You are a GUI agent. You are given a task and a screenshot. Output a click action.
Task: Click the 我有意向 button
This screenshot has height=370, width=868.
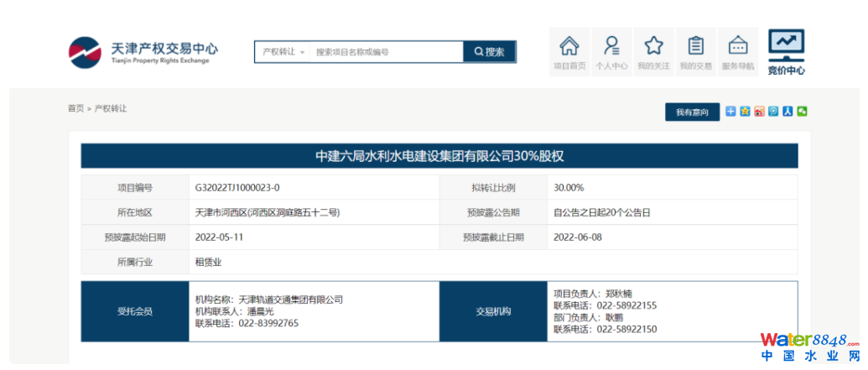692,112
